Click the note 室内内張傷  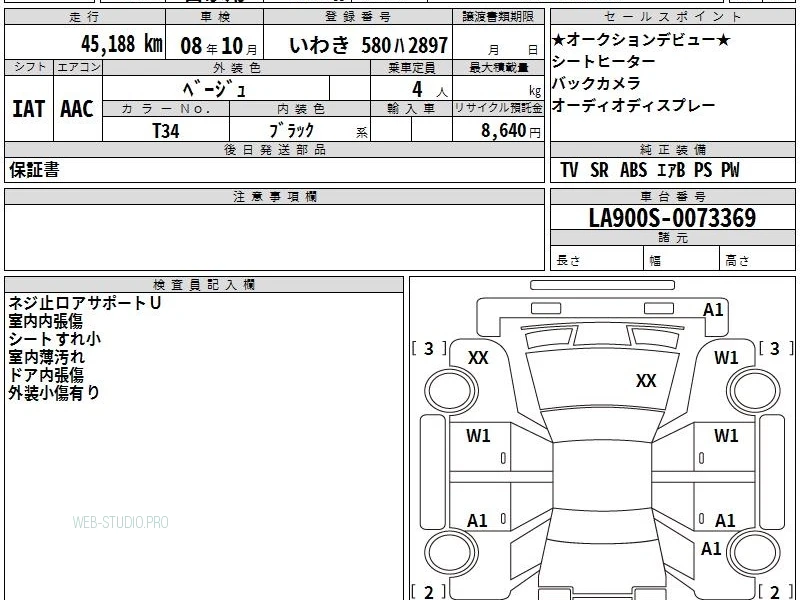(x=45, y=321)
